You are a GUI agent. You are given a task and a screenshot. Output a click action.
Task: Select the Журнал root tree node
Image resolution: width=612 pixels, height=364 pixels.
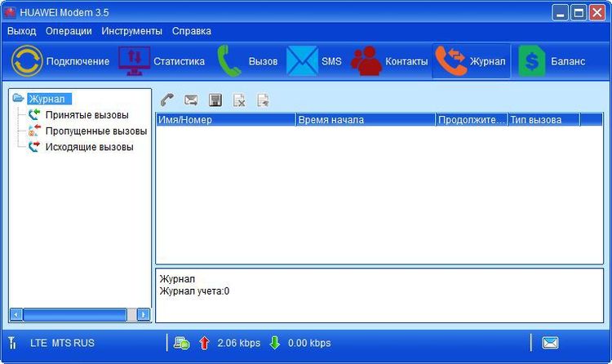pyautogui.click(x=49, y=99)
